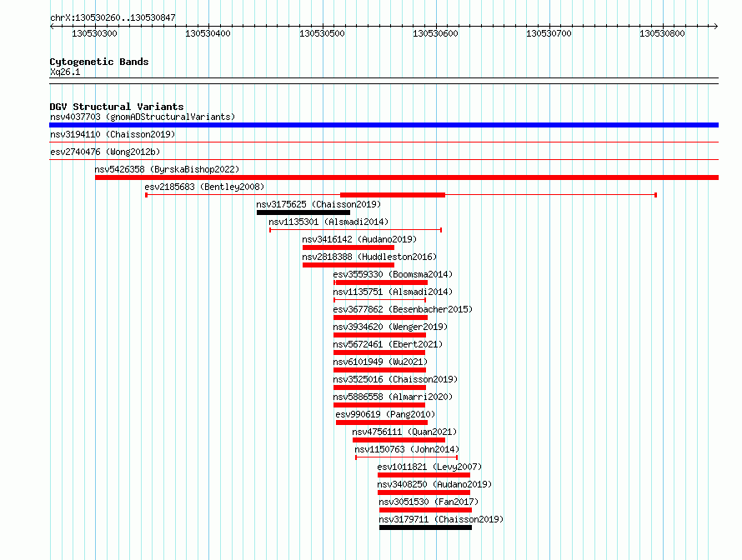
Task: Open esv990619 (Pang2010) label
Action: click(385, 414)
